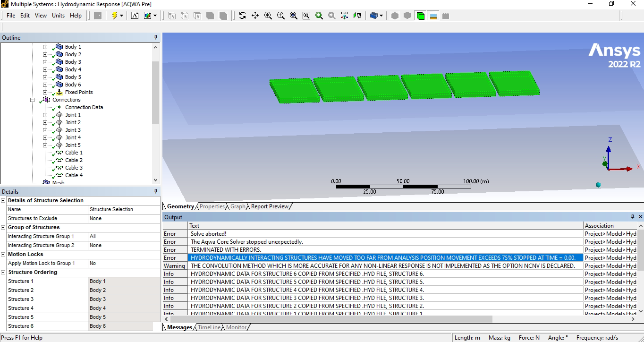Click the Solve lightning bolt icon
This screenshot has height=342, width=644.
(x=114, y=16)
